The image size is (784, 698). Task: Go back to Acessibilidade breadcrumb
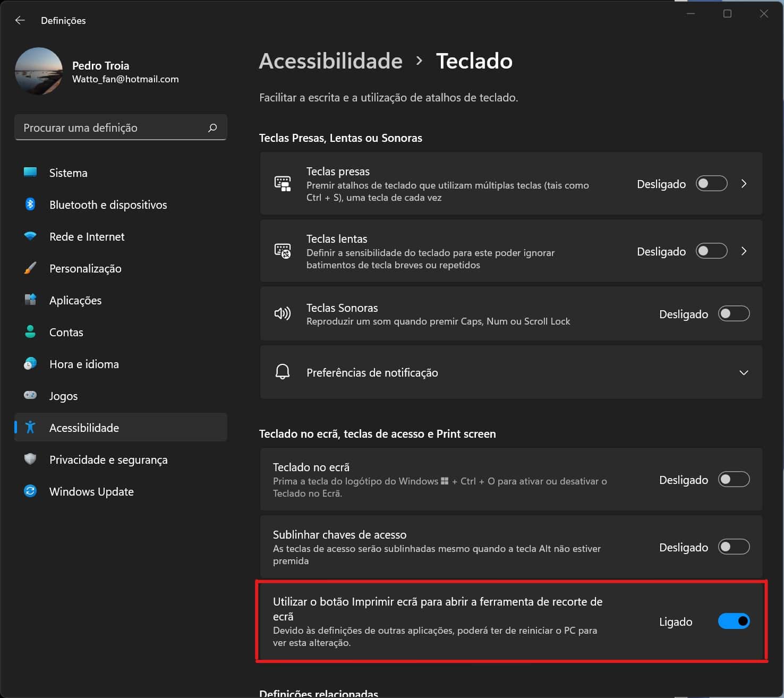point(330,61)
